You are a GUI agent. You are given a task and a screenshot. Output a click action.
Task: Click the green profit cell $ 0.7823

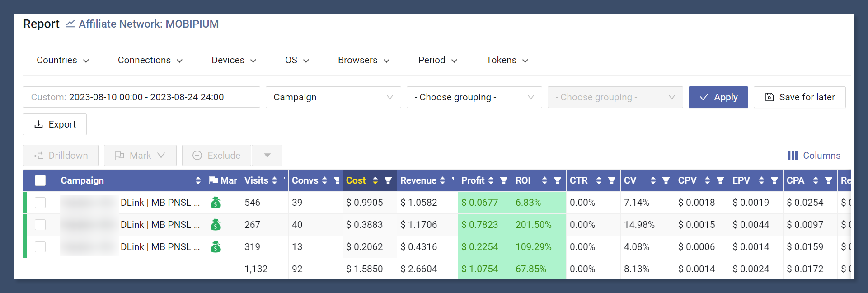485,225
